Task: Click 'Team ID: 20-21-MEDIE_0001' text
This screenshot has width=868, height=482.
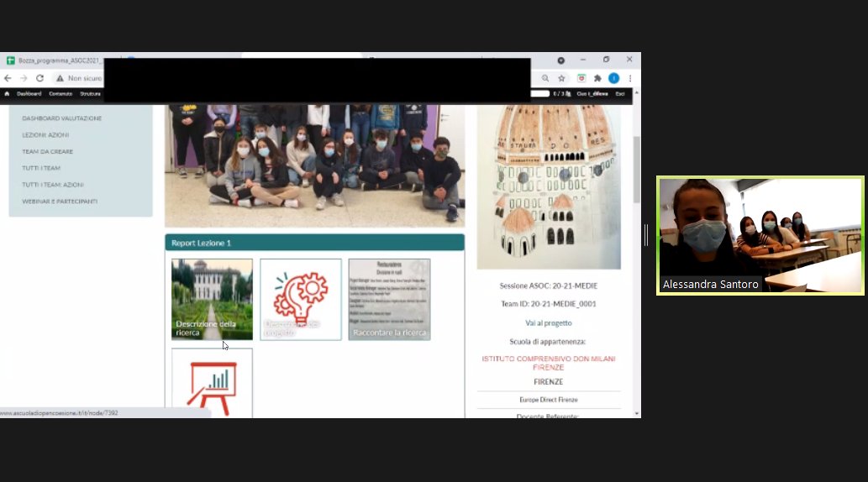Action: click(549, 304)
